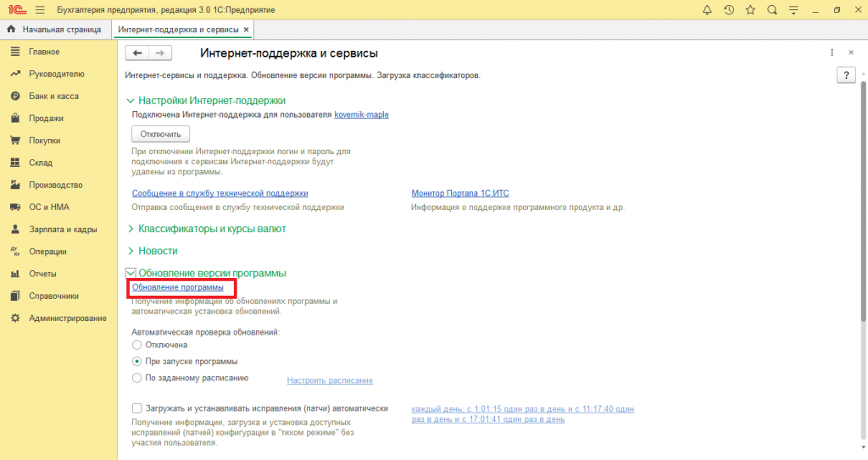The width and height of the screenshot is (868, 460).
Task: Open 'Администрирование' in the sidebar
Action: coord(67,318)
